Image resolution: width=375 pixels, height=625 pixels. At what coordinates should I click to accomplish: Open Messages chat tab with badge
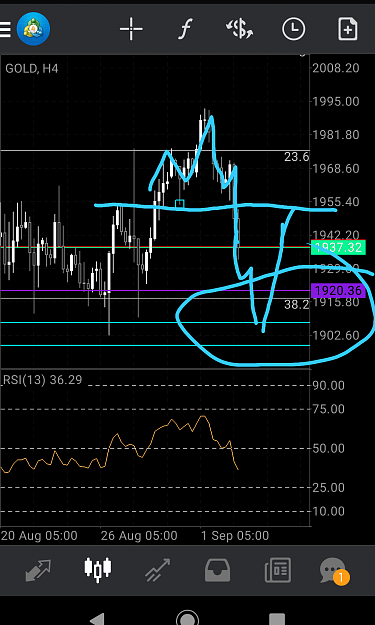pos(334,571)
